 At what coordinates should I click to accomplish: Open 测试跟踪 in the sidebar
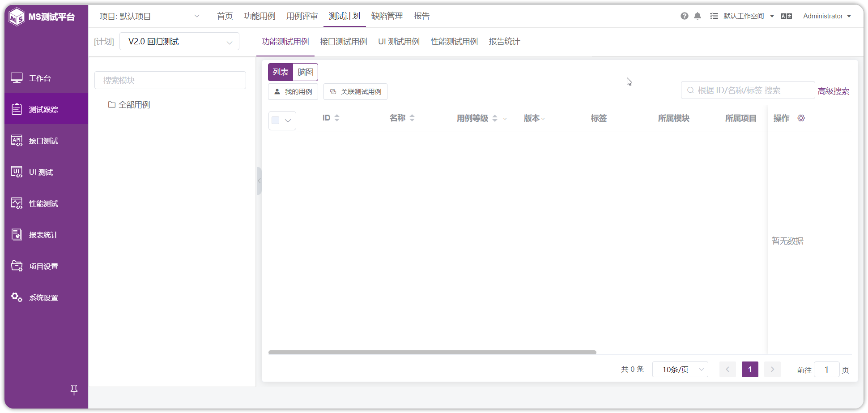46,109
